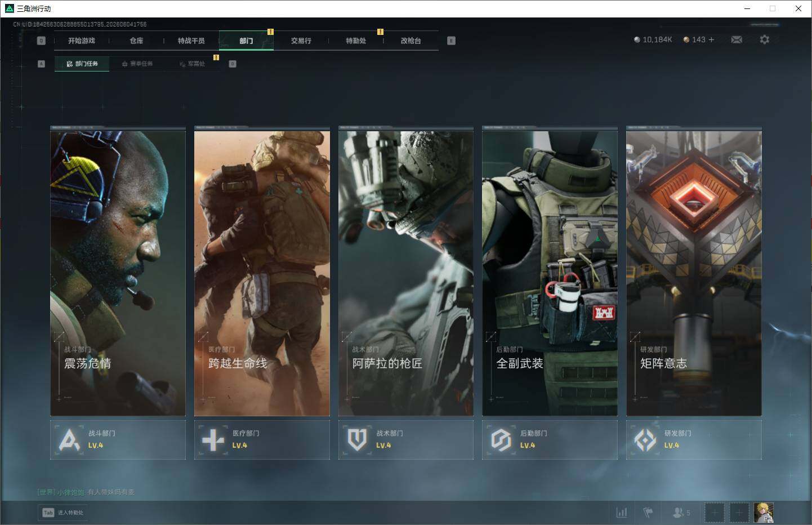Open the statistics bar chart icon

(622, 513)
